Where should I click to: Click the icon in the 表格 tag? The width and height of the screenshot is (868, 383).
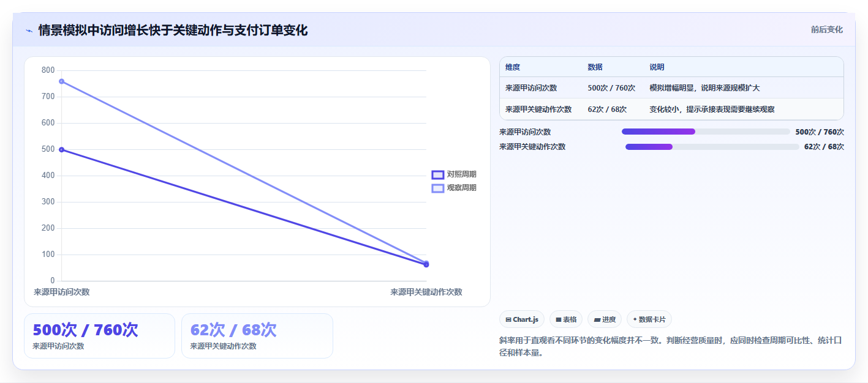[559, 319]
